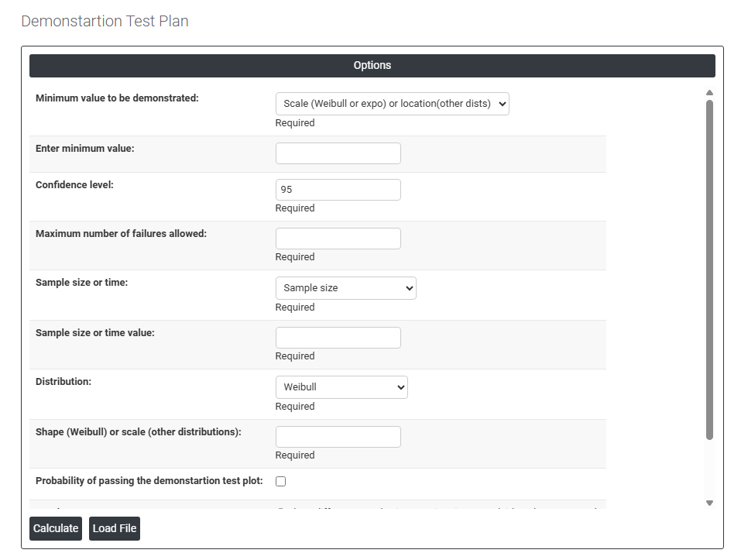This screenshot has width=741, height=560.
Task: Click the Demonstartion Test Plan page title
Action: [x=105, y=22]
